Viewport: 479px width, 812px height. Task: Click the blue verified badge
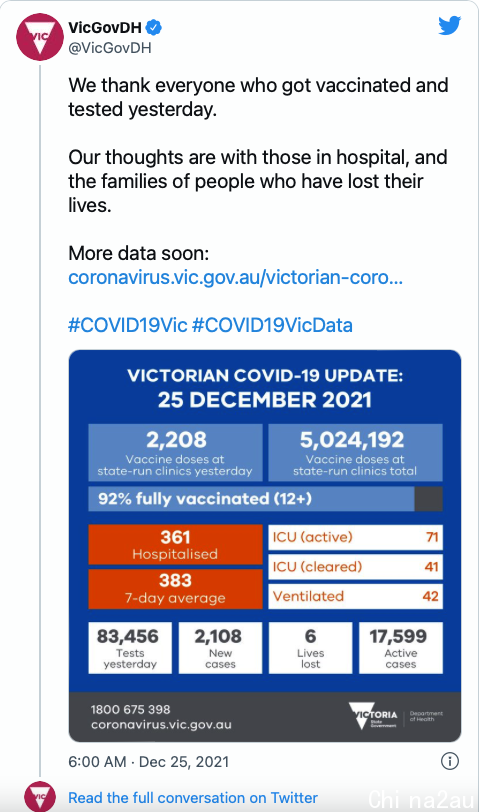click(x=154, y=26)
